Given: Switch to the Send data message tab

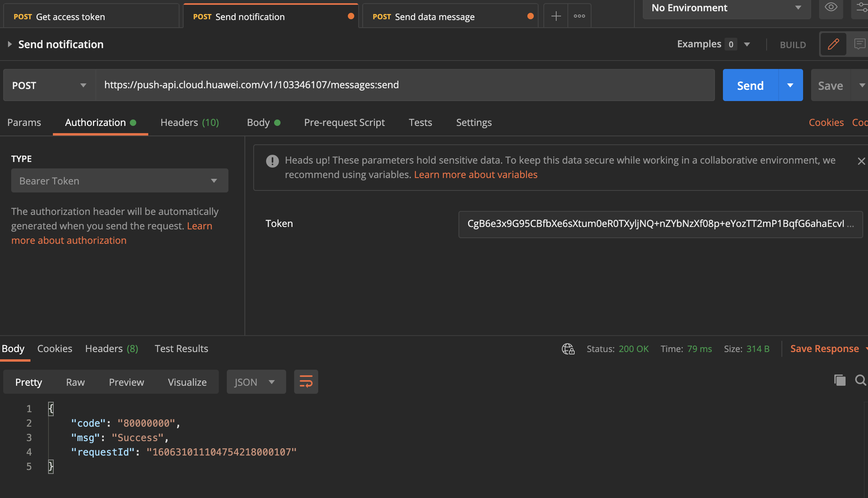Looking at the screenshot, I should point(450,16).
